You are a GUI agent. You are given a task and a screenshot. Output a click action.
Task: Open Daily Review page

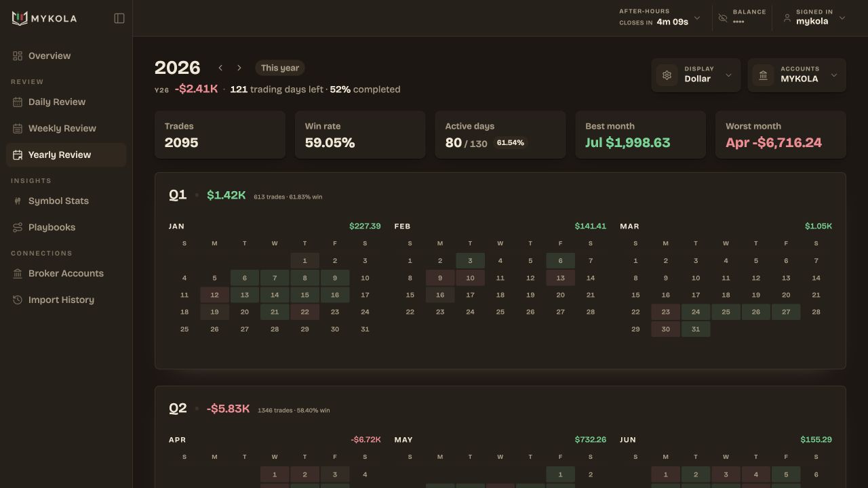(66, 102)
